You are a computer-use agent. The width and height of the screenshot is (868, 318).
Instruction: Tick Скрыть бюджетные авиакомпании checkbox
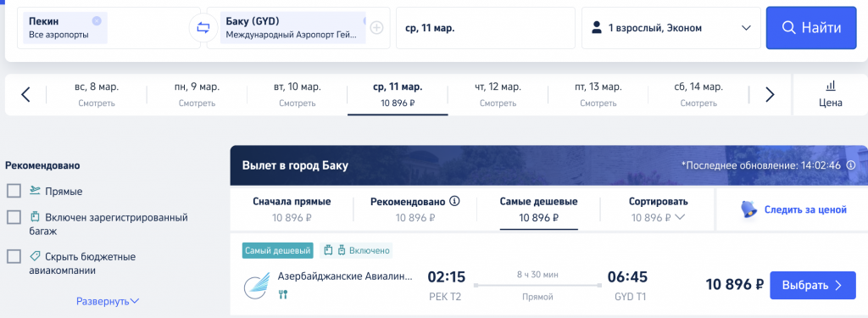pyautogui.click(x=14, y=256)
